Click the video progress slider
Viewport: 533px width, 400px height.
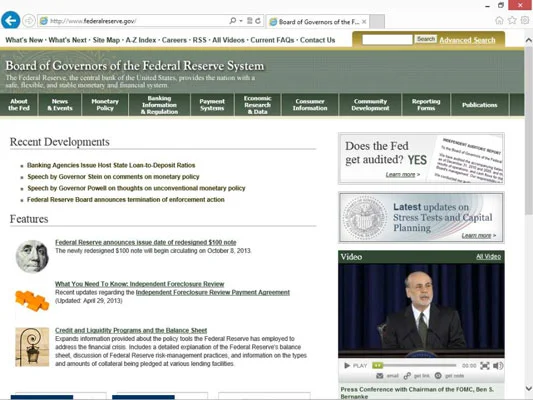pos(414,366)
